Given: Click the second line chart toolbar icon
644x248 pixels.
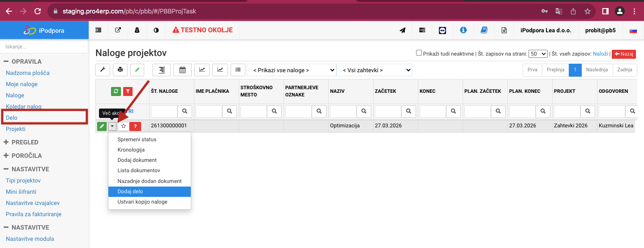Looking at the screenshot, I should 220,70.
